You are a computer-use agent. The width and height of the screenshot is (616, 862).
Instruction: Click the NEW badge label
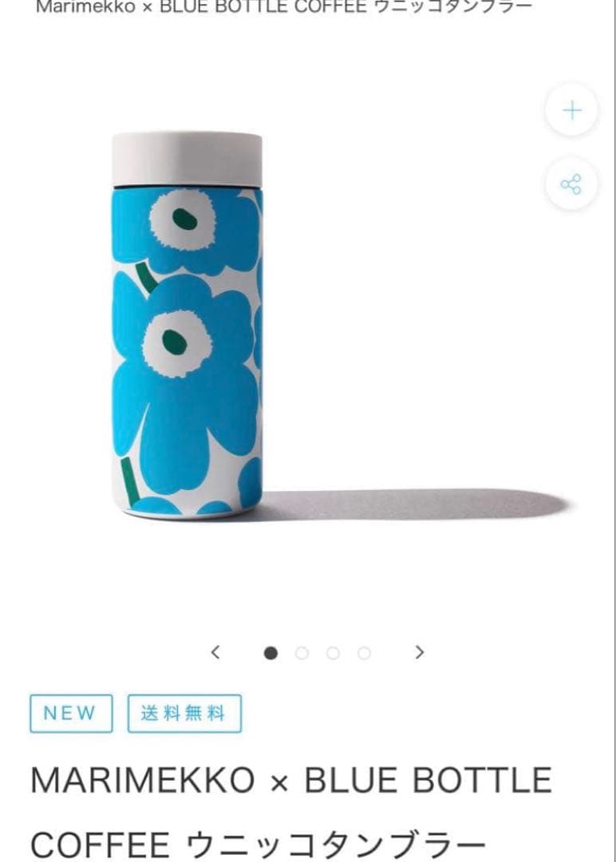71,714
